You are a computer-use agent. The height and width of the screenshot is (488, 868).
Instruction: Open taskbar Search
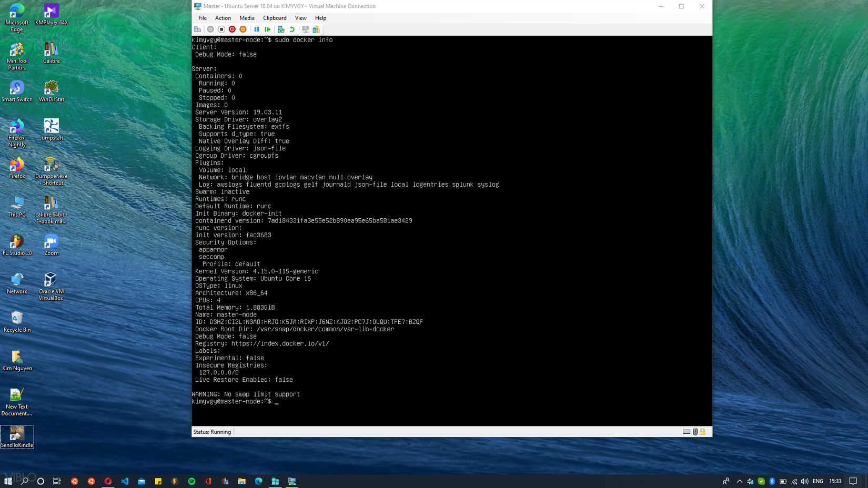click(x=24, y=481)
